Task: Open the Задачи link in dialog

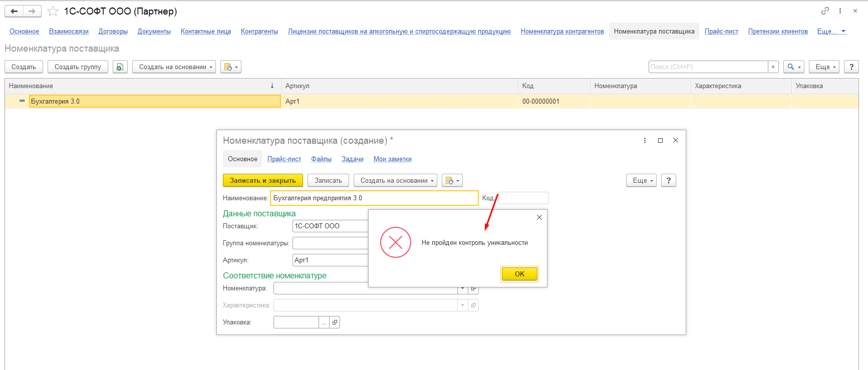Action: tap(353, 159)
